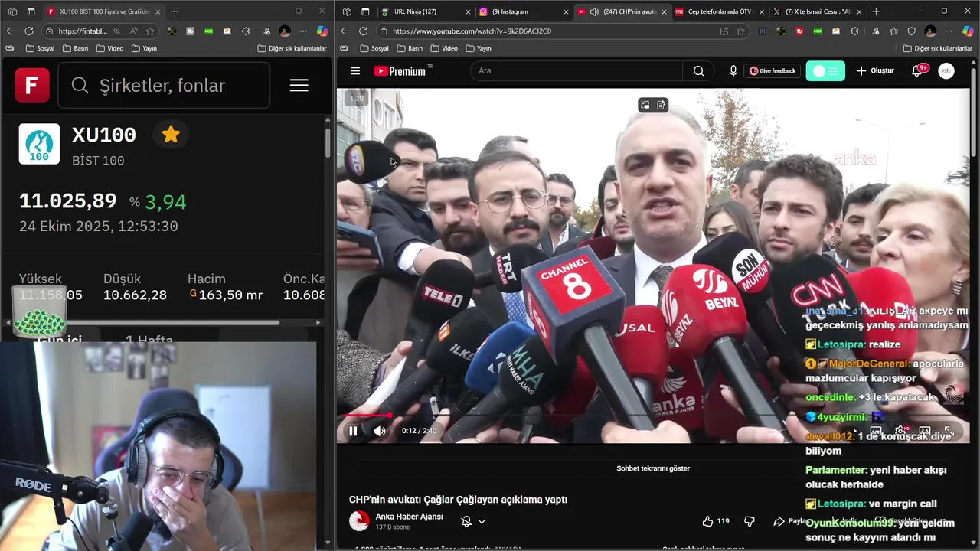Close the Instagram tab
Screen dimensions: 980x551
(566, 11)
